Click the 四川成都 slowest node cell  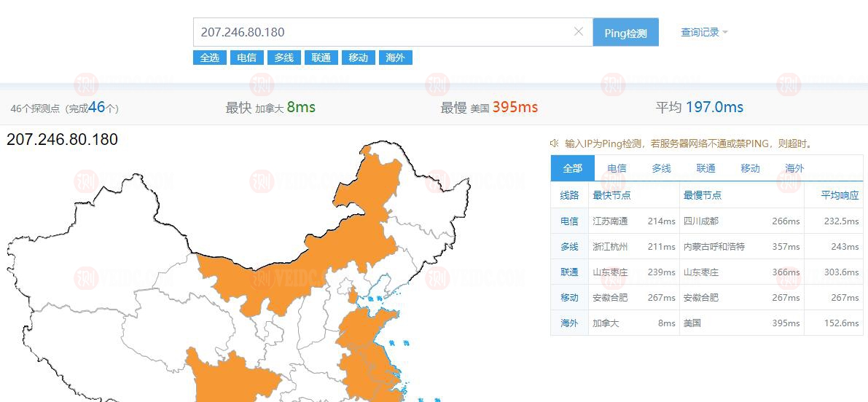pos(701,221)
